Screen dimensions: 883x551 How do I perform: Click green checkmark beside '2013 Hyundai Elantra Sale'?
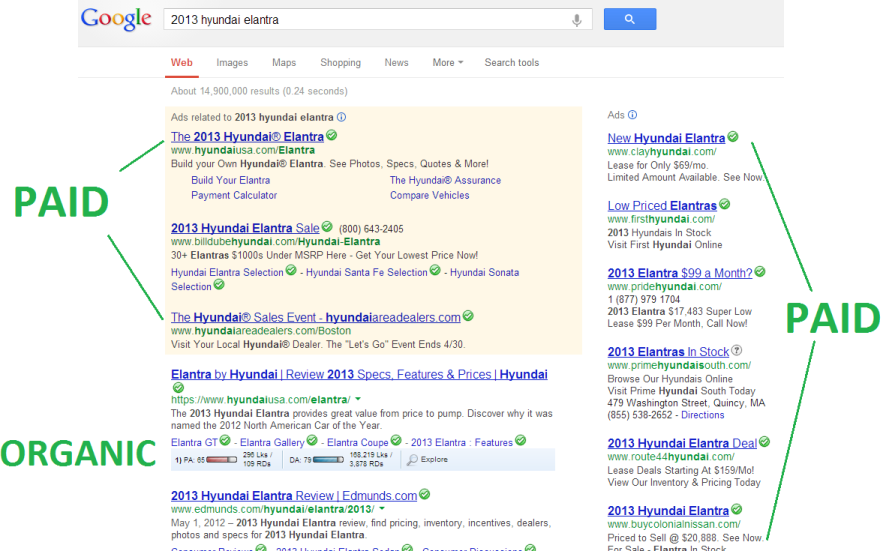[327, 226]
